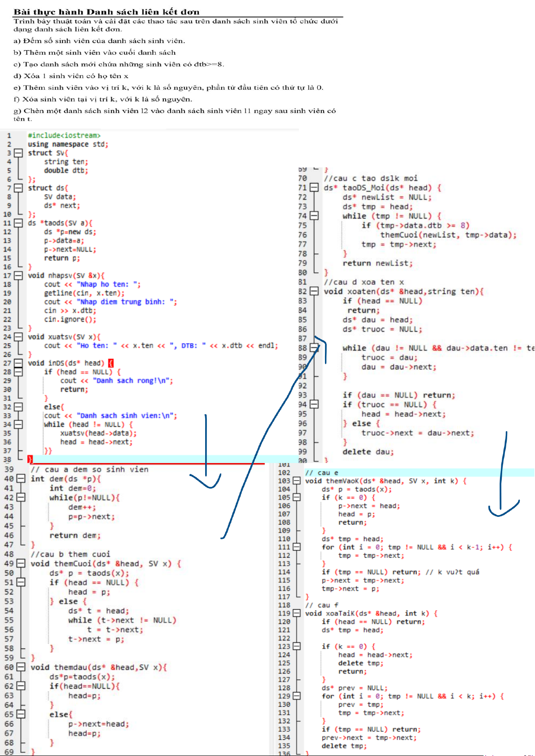The width and height of the screenshot is (535, 756).
Task: Click the "//cau c tao dslk moi" comment
Action: tap(370, 178)
